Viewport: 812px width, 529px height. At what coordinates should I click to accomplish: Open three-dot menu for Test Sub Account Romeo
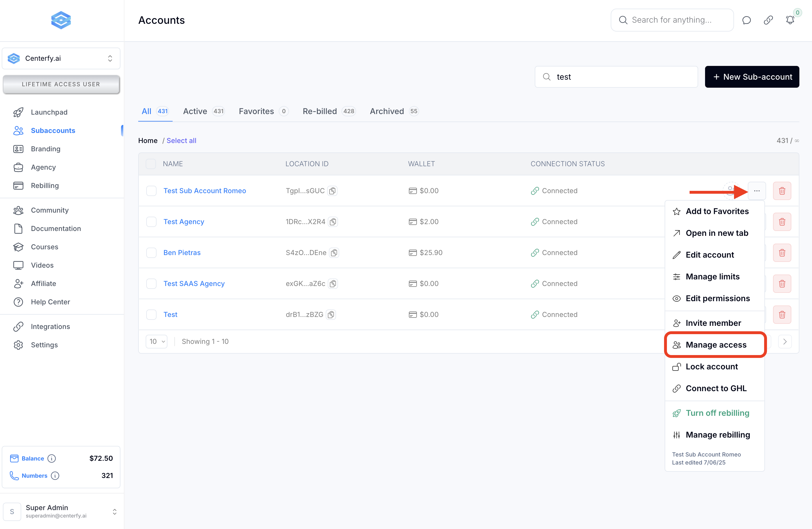[x=756, y=191]
